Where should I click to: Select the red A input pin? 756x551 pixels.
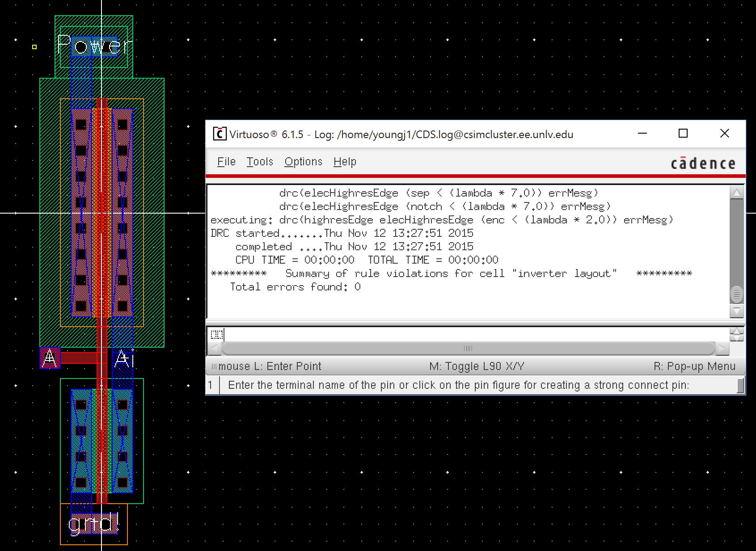click(50, 358)
